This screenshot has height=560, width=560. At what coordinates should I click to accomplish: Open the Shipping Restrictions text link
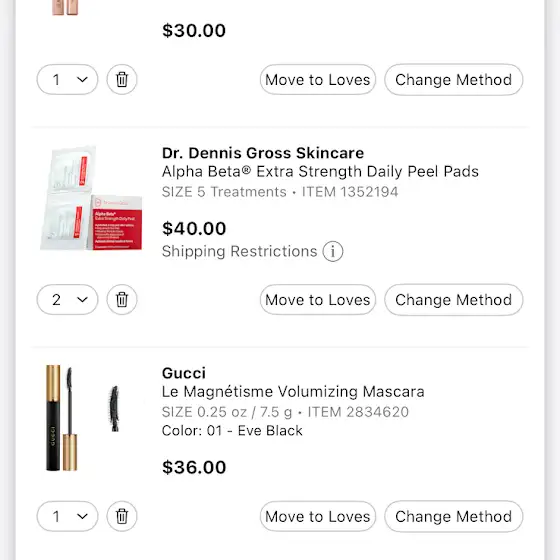coord(239,251)
